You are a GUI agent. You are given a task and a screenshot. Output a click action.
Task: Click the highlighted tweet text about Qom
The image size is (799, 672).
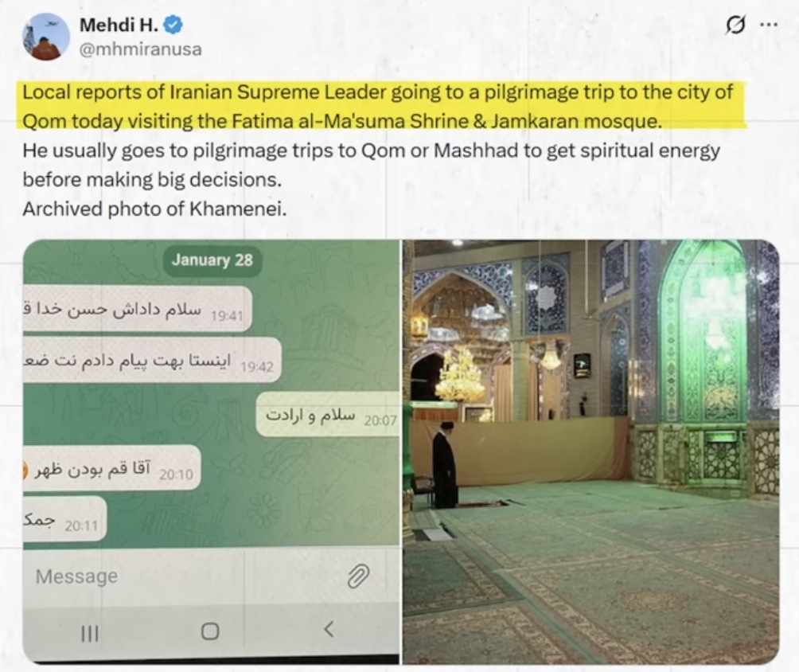pos(377,106)
